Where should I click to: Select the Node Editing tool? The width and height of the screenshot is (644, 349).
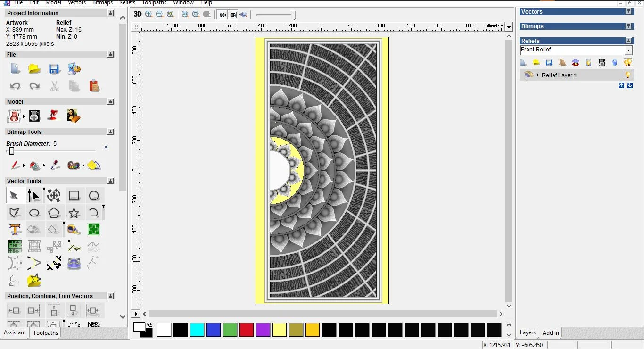coord(33,196)
